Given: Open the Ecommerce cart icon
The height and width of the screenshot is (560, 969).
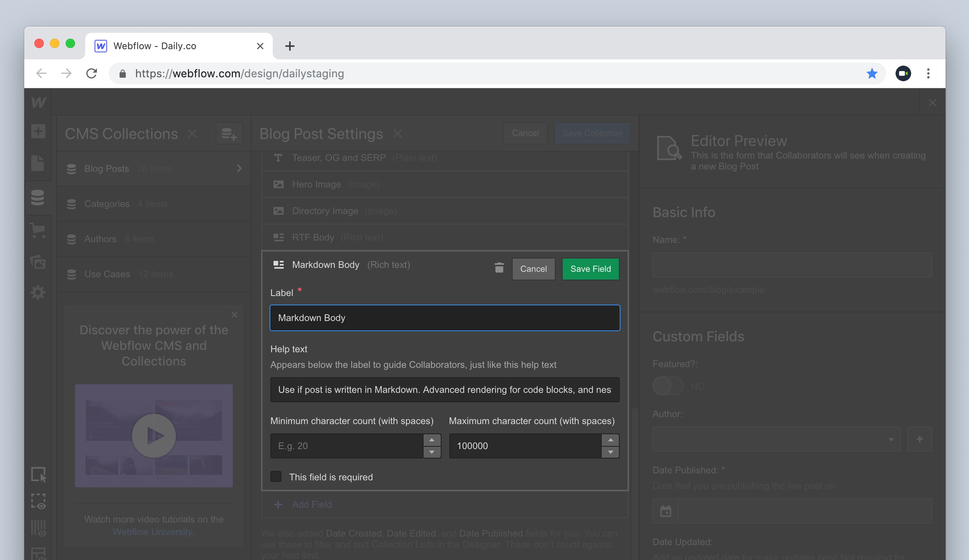Looking at the screenshot, I should [x=38, y=230].
